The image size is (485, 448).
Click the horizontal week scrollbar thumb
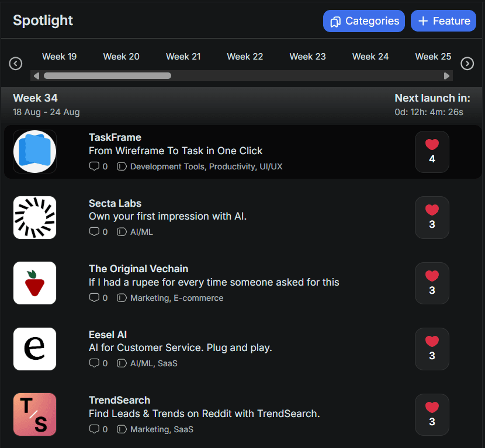pyautogui.click(x=107, y=75)
